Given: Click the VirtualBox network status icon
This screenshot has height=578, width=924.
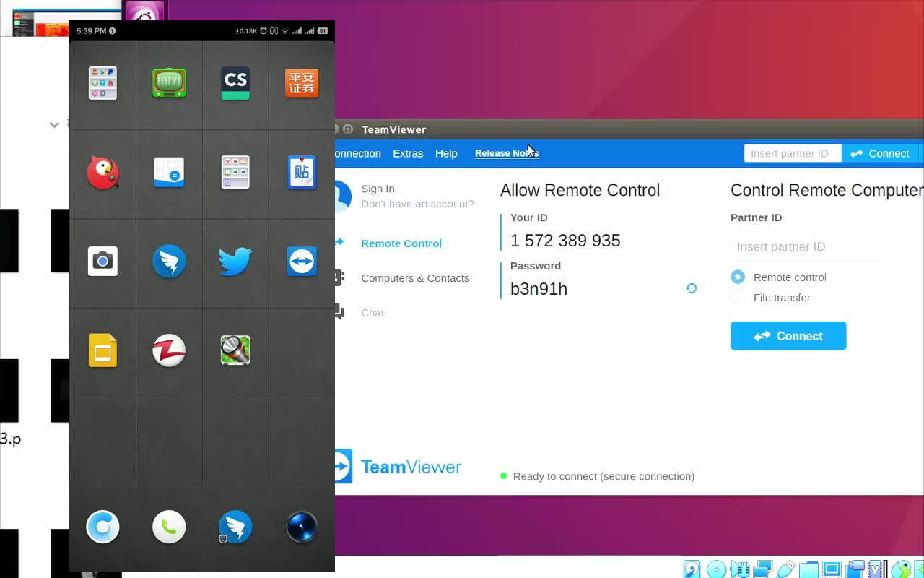Looking at the screenshot, I should pyautogui.click(x=763, y=569).
